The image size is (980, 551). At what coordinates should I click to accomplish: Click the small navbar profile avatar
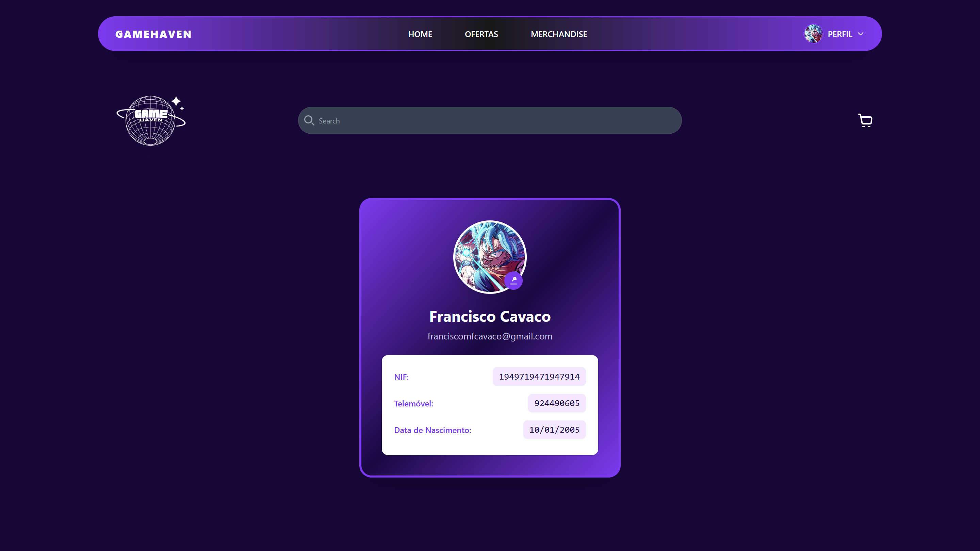pos(813,34)
